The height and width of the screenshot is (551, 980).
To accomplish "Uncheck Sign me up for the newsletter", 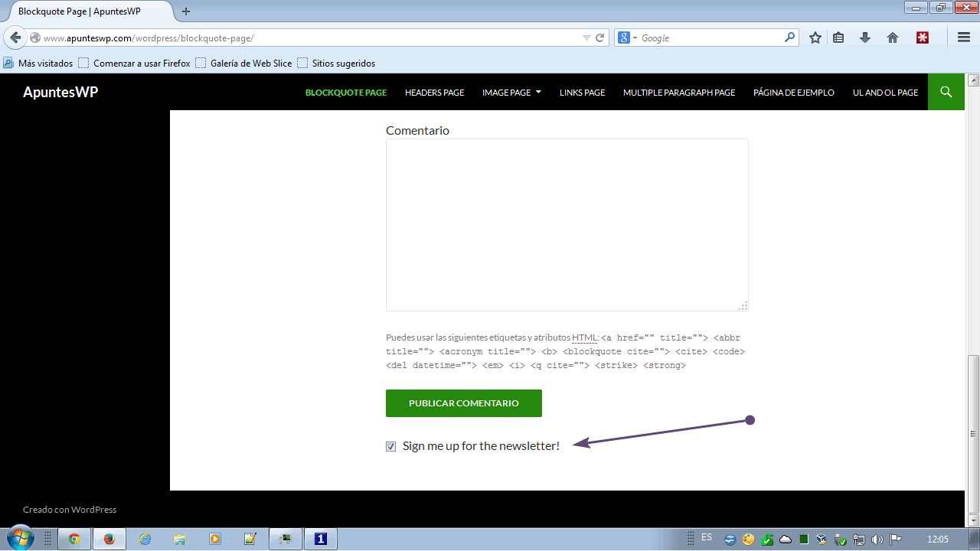I will coord(391,446).
